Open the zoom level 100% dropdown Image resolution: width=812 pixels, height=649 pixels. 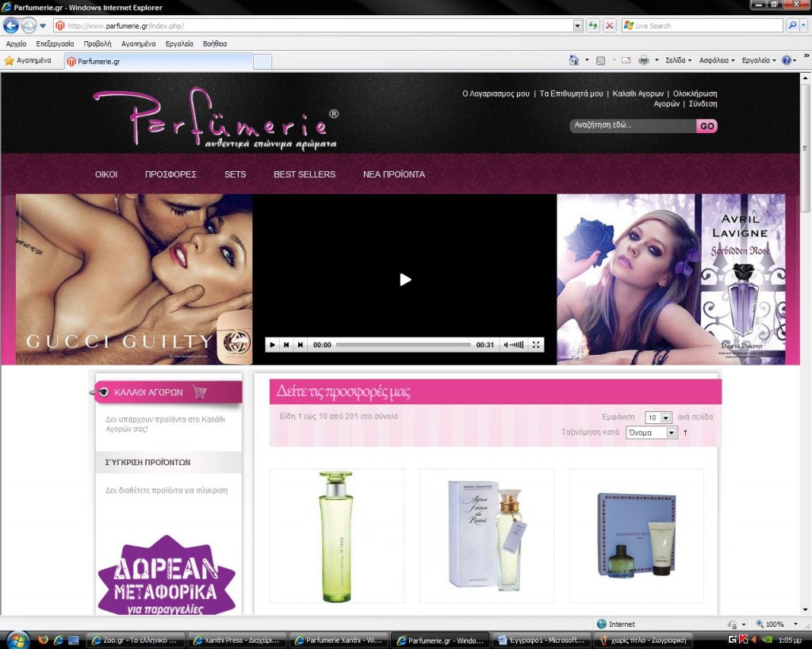(x=796, y=624)
